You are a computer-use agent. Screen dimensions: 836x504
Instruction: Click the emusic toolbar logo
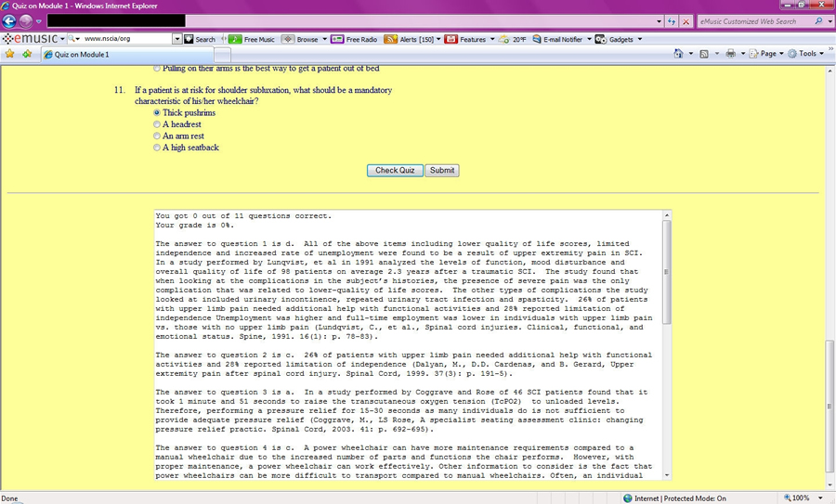30,39
